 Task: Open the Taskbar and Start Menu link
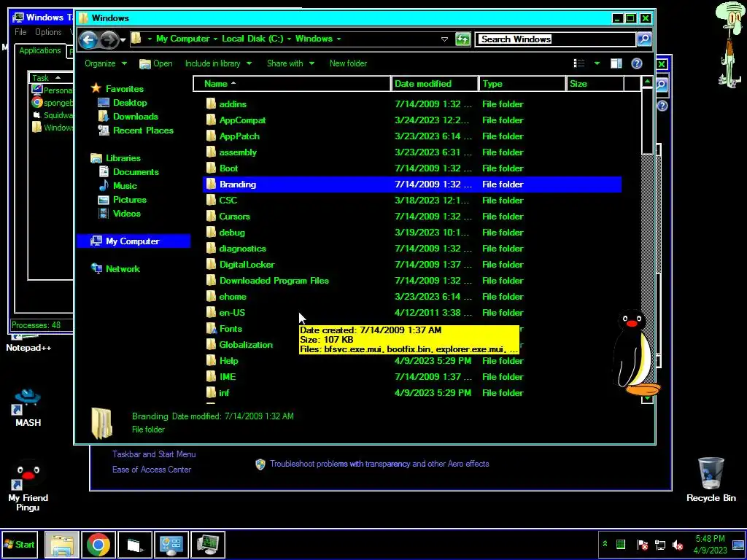154,454
